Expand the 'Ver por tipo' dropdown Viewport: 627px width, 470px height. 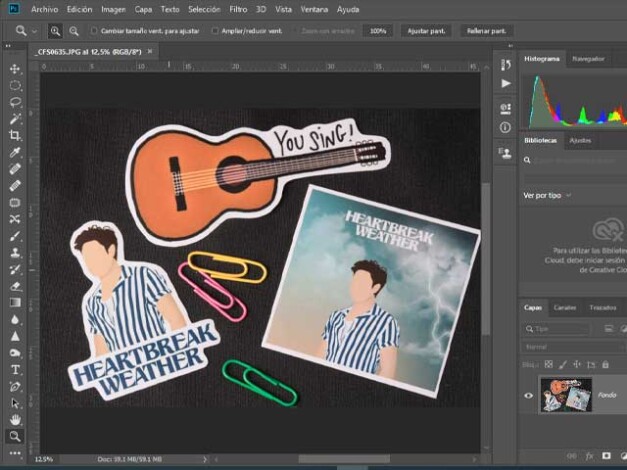[569, 195]
